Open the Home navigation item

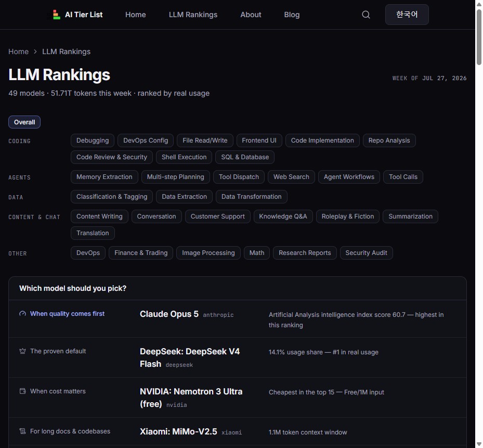click(x=136, y=15)
